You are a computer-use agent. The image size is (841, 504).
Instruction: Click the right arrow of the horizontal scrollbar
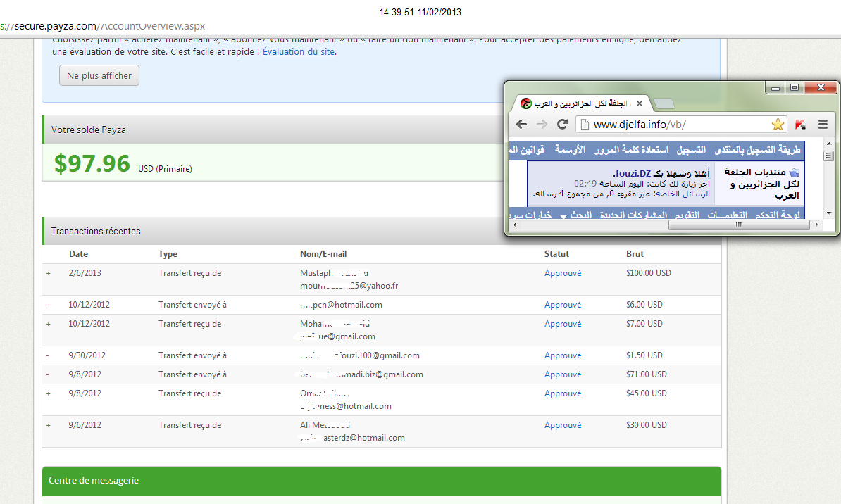[817, 225]
